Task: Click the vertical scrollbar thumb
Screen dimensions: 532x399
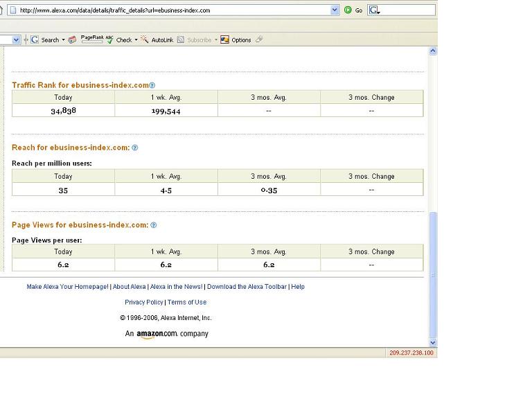Action: (x=433, y=275)
